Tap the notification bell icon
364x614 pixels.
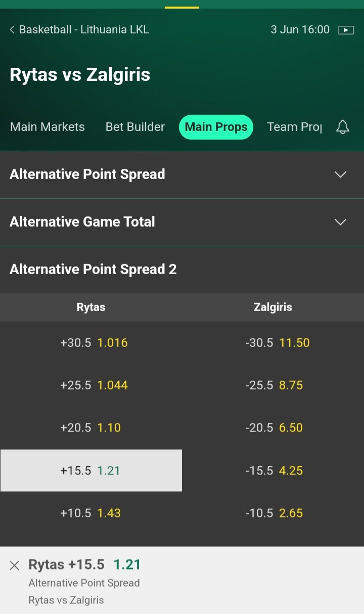(x=343, y=127)
